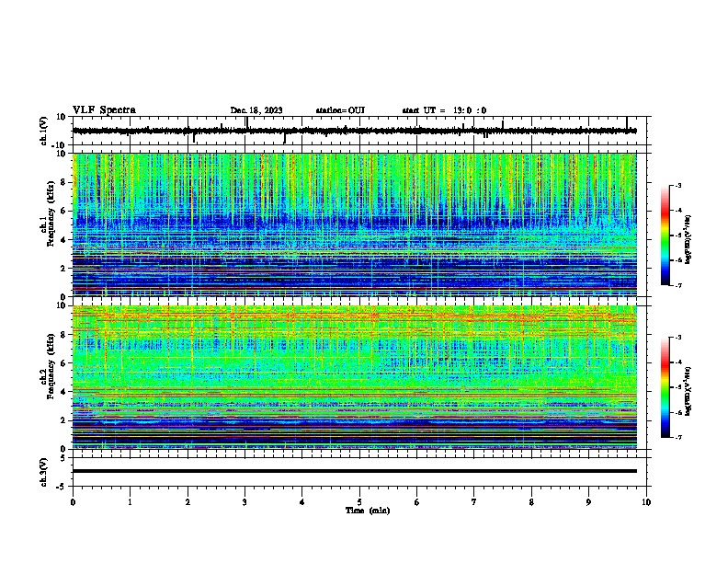This screenshot has height=563, width=728.
Task: Click the "5" tick on the ch.3(V) axis
Action: (64, 458)
